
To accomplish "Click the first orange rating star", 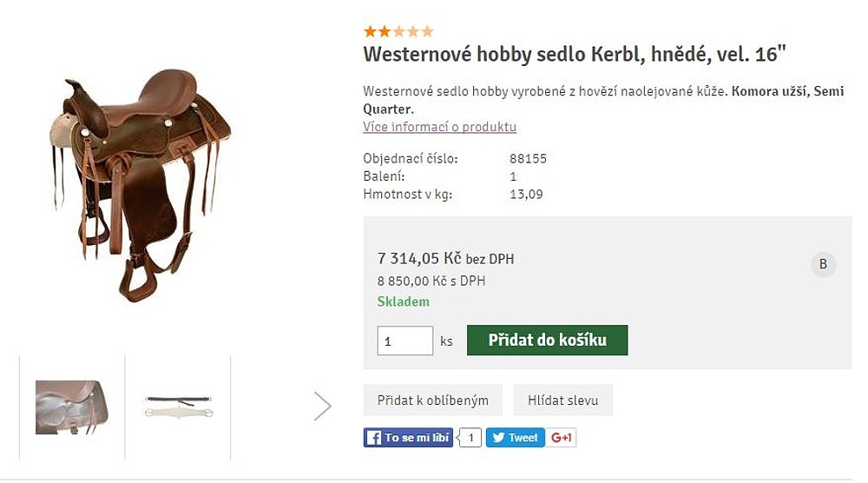I will coord(370,32).
